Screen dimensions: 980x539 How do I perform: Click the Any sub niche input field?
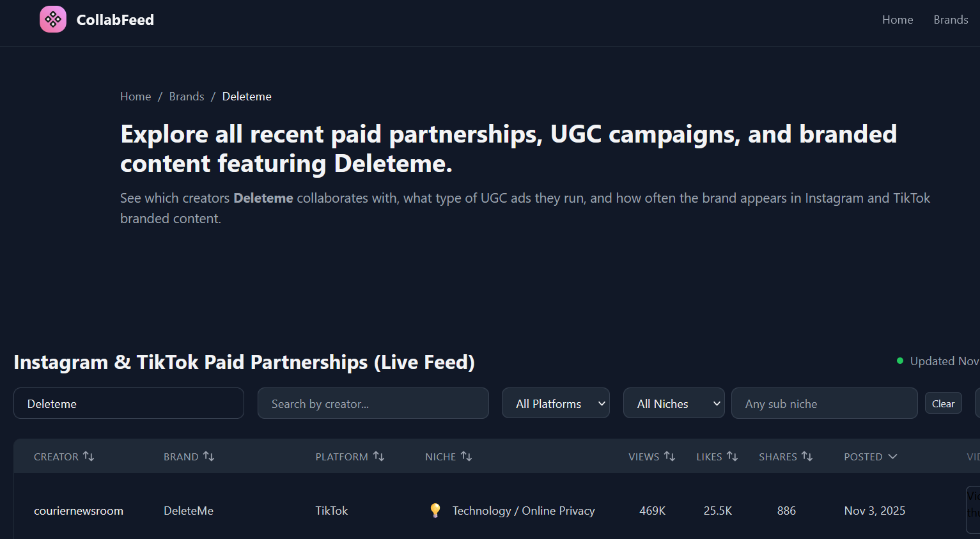(824, 403)
